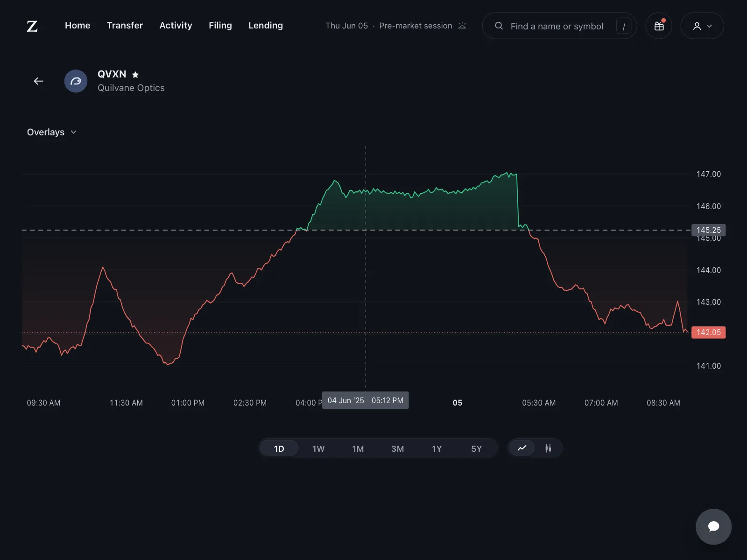
Task: Open the Filing tab
Action: point(220,25)
